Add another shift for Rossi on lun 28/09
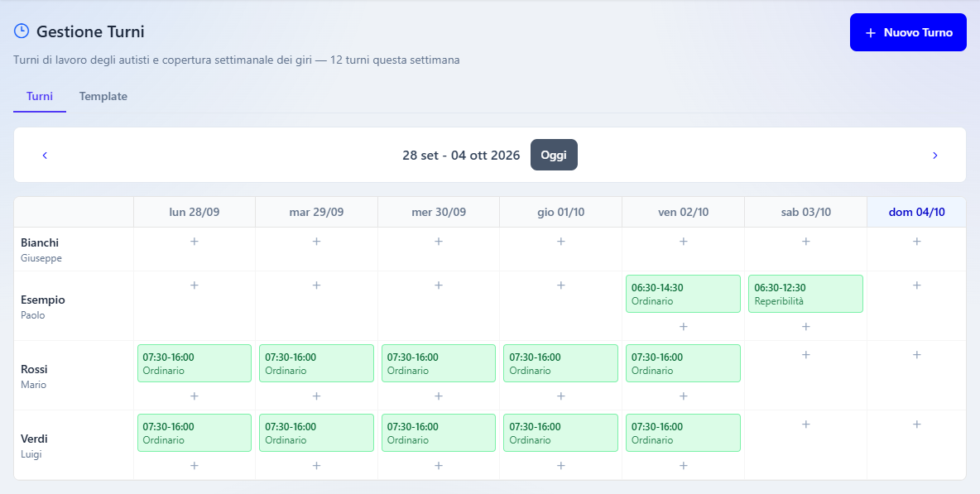Screen dimensions: 980x494 195,396
